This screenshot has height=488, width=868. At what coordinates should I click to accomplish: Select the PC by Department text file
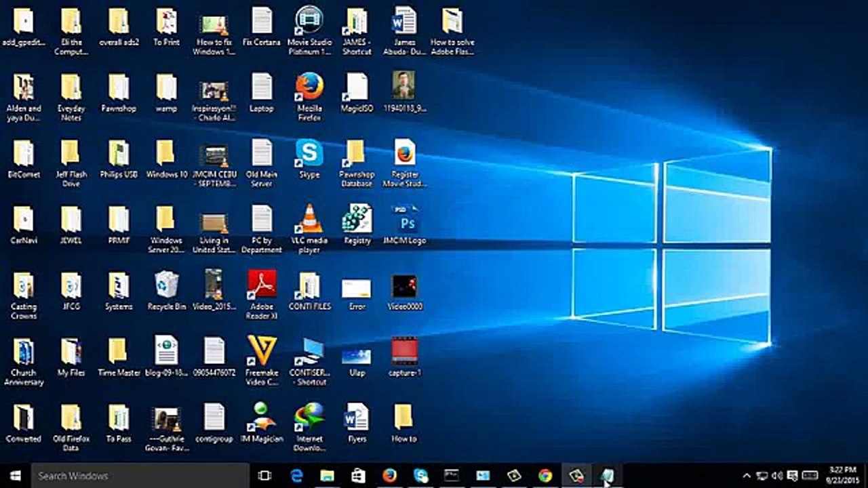262,229
